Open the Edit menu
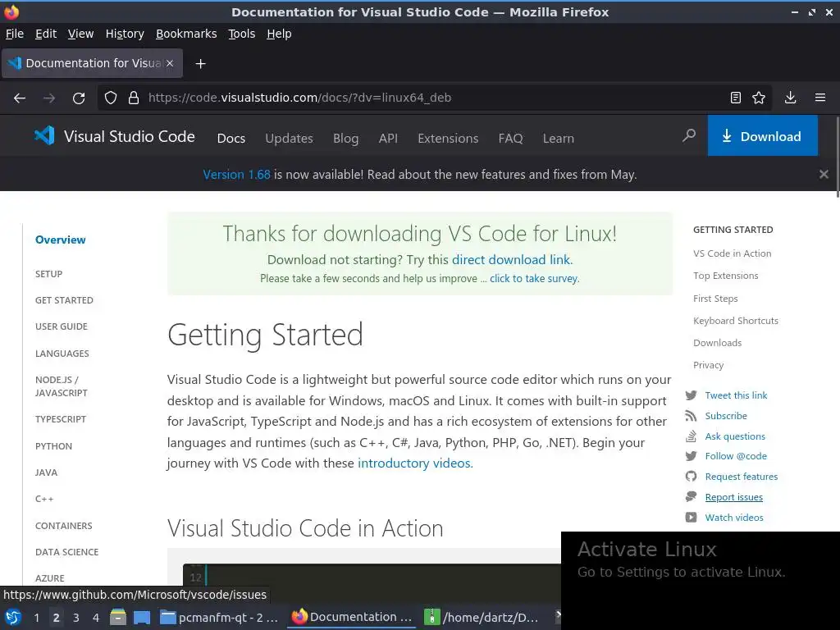 click(46, 34)
